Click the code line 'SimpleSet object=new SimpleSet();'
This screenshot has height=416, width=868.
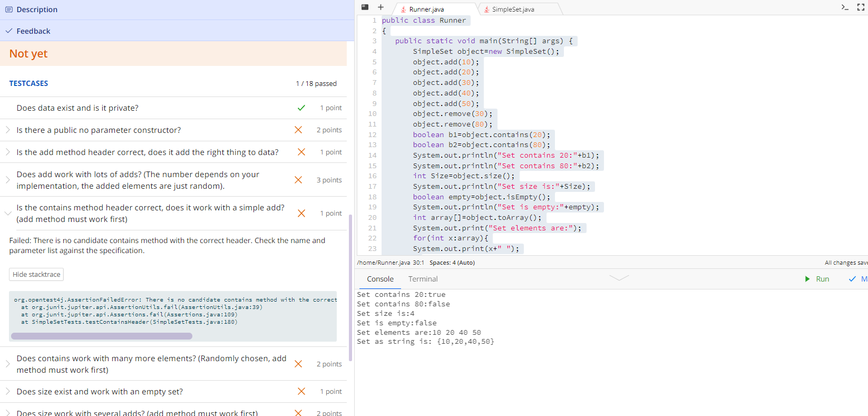[x=486, y=52]
